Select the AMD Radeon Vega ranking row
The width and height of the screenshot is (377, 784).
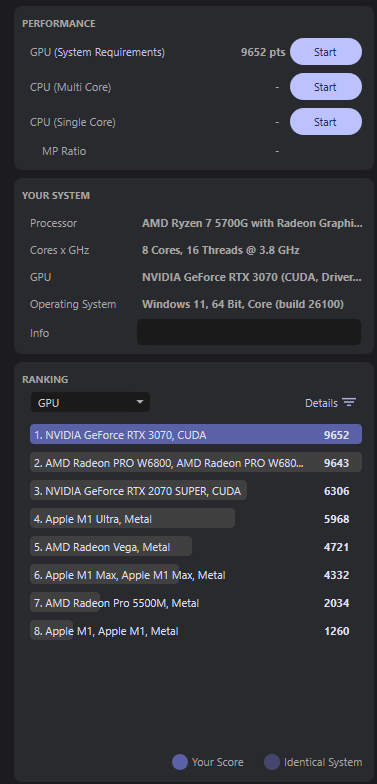pos(196,547)
